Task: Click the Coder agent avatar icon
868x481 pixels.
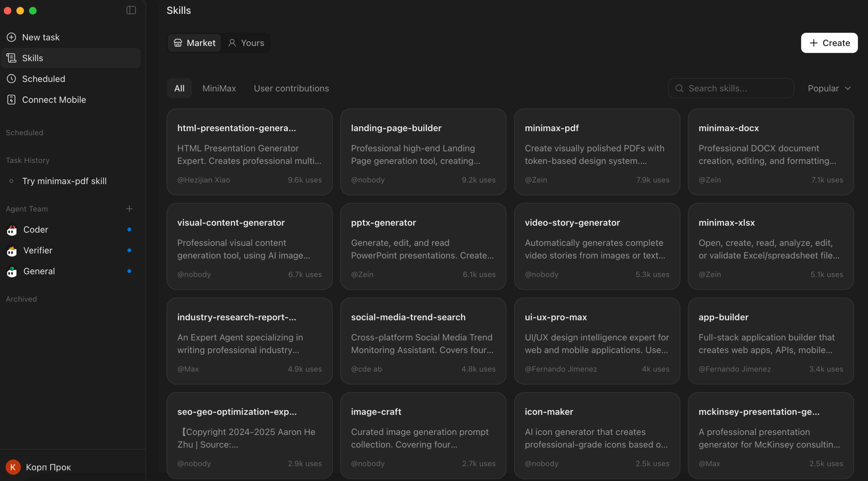Action: (12, 230)
